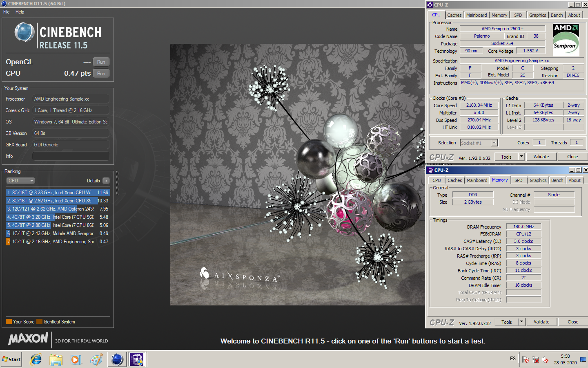Screen dimensions: 588x368
Task: Select ranking row 5 Core i7 2.80 GHz
Action: pos(58,225)
